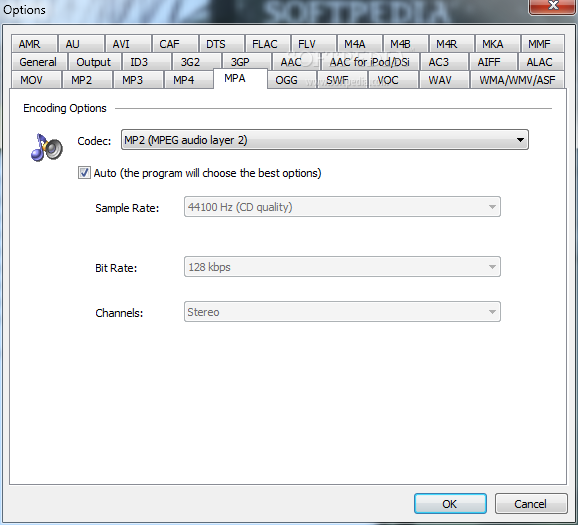Image resolution: width=578 pixels, height=525 pixels.
Task: Switch to the AMR tab
Action: tap(34, 44)
